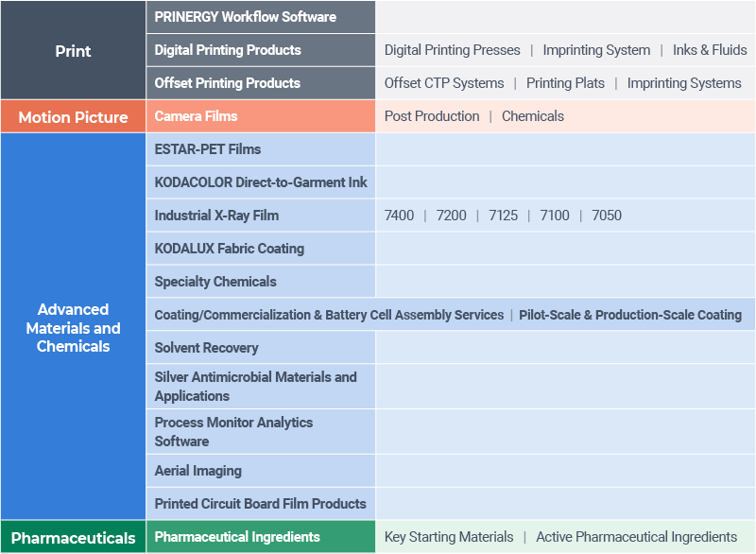Click Pilot-Scale & Production-Scale Coating
756x554 pixels.
pyautogui.click(x=630, y=315)
